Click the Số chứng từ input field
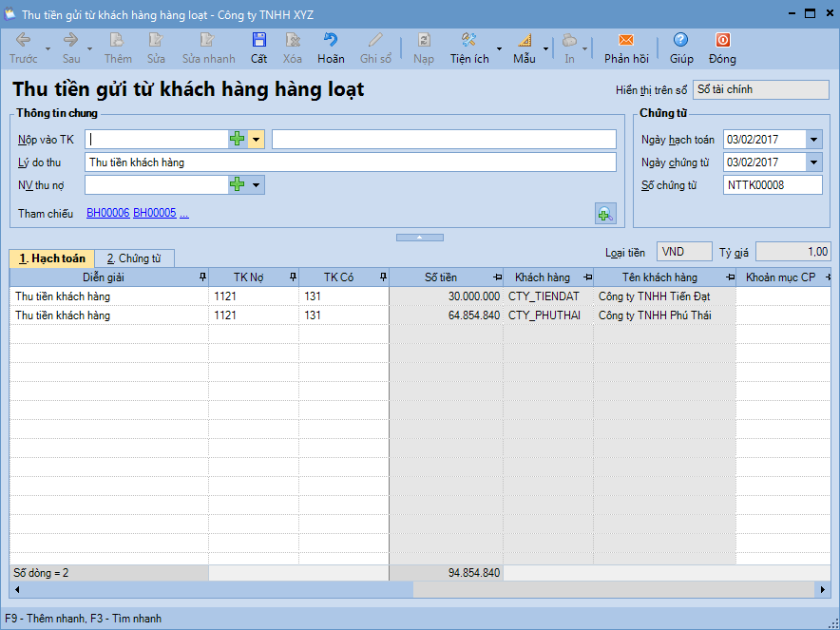 click(773, 185)
